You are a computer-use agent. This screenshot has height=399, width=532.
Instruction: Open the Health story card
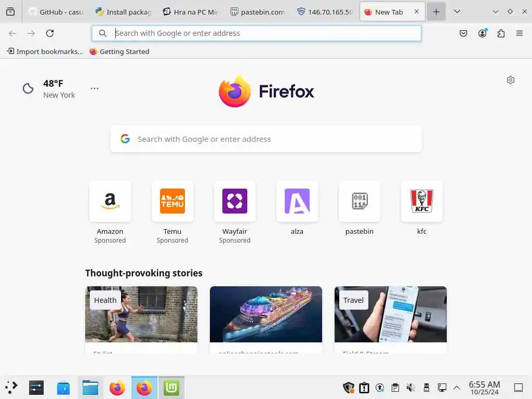coord(141,320)
